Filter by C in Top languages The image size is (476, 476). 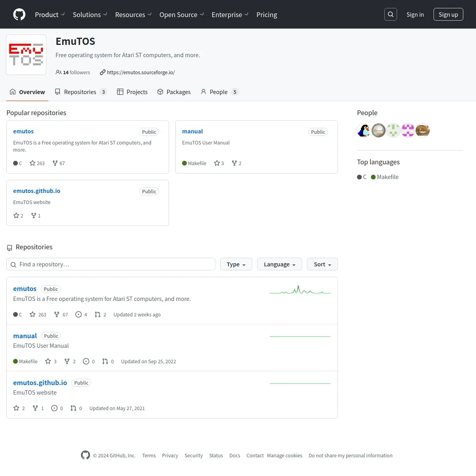[362, 177]
